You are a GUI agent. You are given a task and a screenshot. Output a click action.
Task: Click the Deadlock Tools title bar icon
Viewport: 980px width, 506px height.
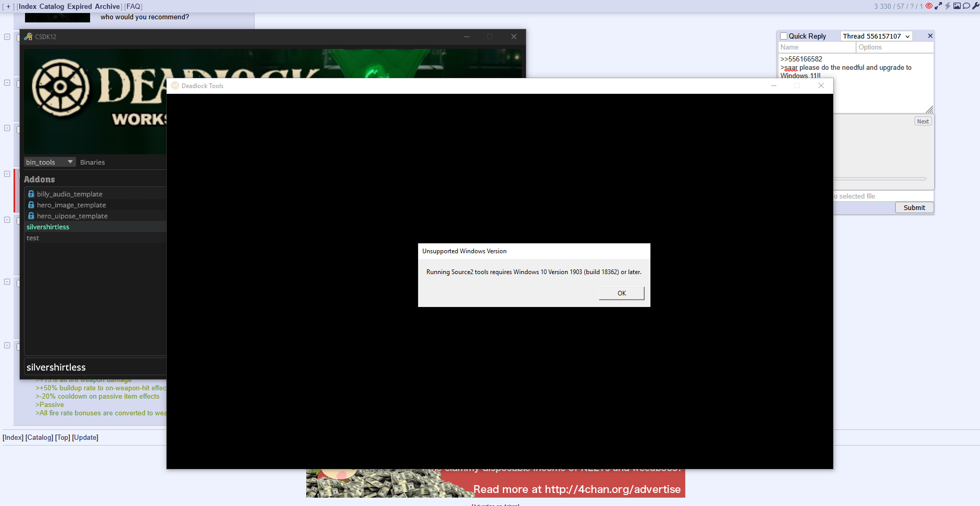click(175, 85)
